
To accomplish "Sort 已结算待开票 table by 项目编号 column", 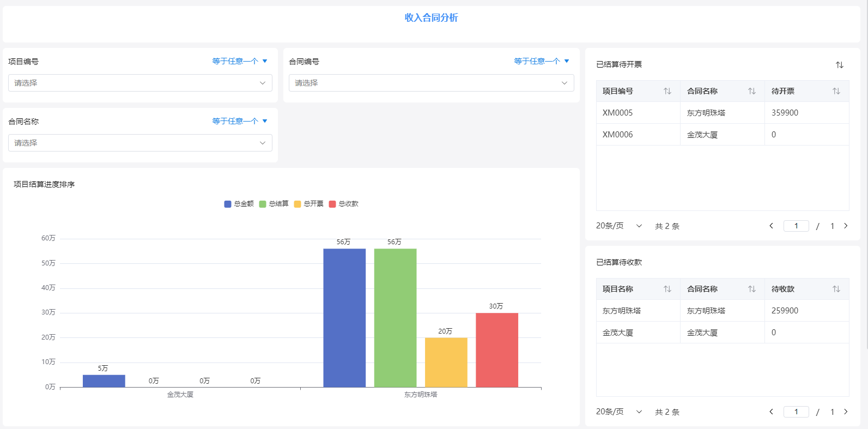I will tap(667, 91).
